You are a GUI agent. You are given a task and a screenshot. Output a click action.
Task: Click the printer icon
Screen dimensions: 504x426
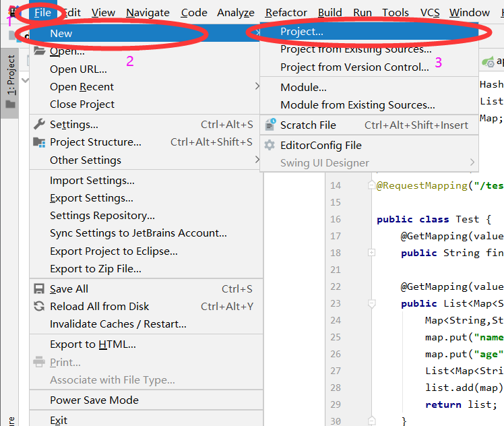39,362
